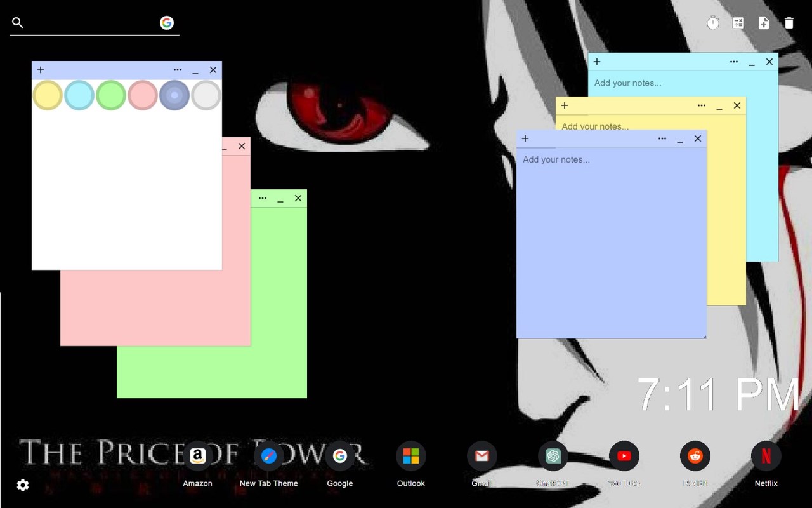Close the pink sticky note
Image resolution: width=812 pixels, height=508 pixels.
[242, 146]
